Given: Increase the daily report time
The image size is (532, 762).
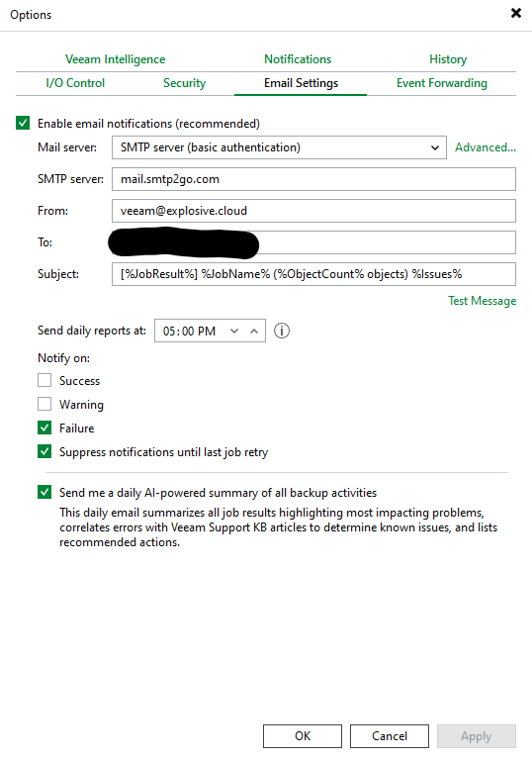Looking at the screenshot, I should pyautogui.click(x=254, y=331).
